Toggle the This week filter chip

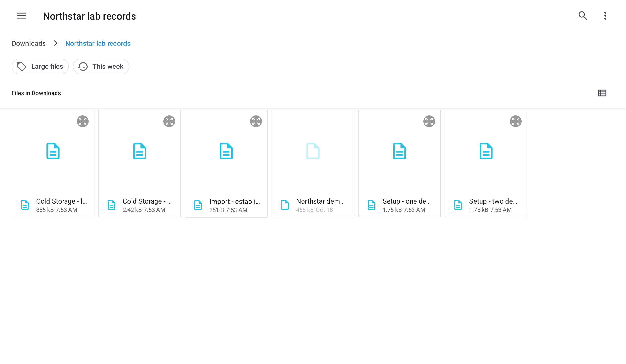(x=101, y=67)
